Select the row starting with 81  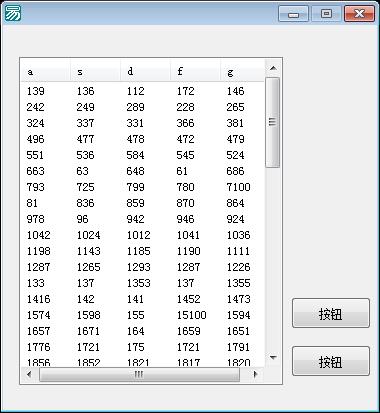point(143,203)
